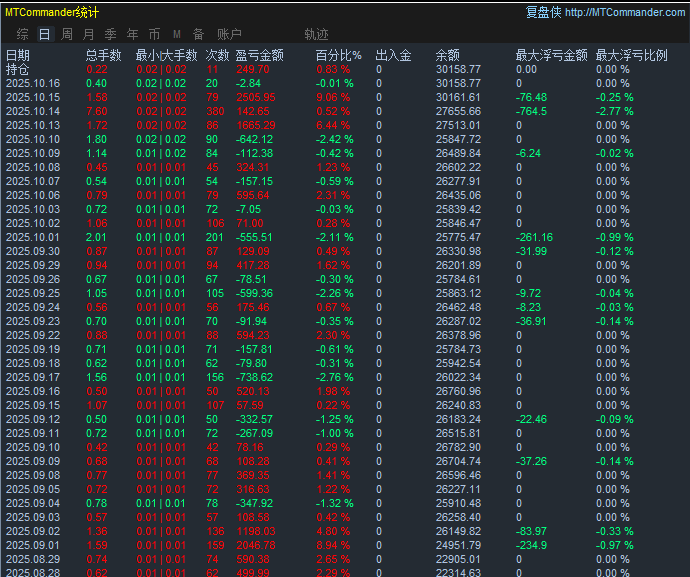Screen dimensions: 690x577
Task: Click balance 30161.61
Action: point(459,97)
